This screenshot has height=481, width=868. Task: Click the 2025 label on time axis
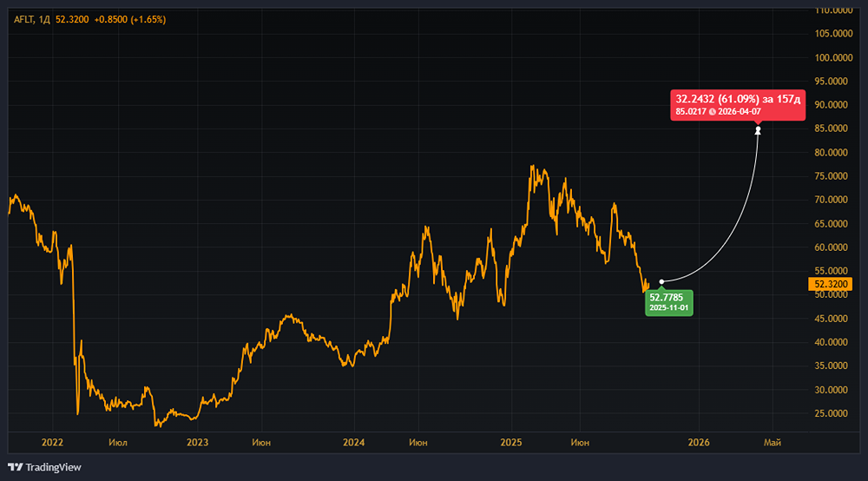(510, 442)
